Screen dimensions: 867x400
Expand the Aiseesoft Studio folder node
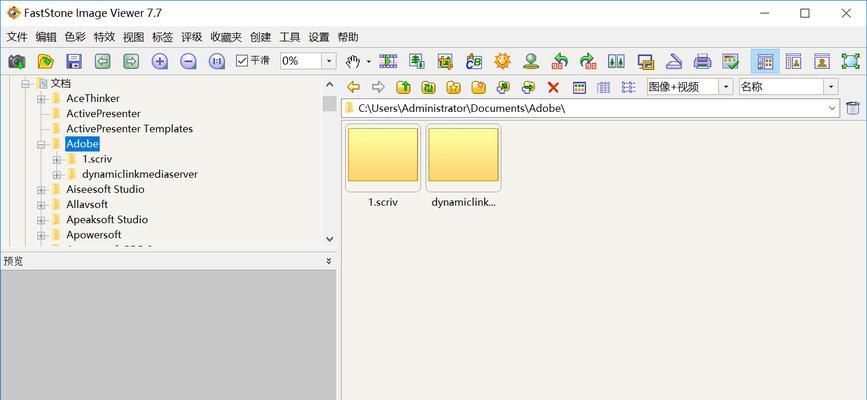click(41, 190)
